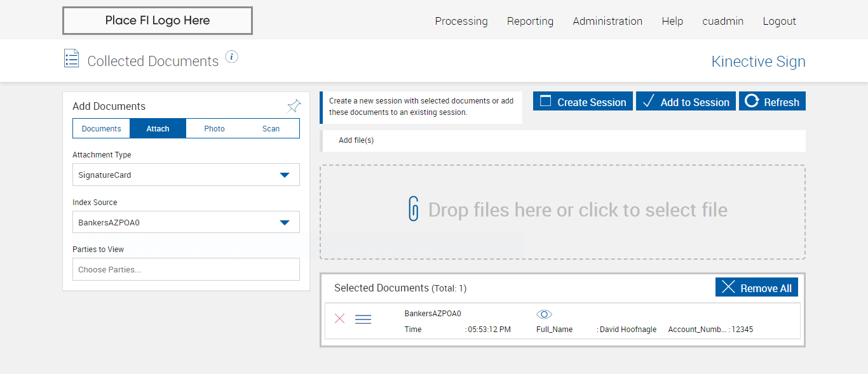Open the Reporting menu
Image resolution: width=868 pixels, height=374 pixels.
[x=530, y=22]
